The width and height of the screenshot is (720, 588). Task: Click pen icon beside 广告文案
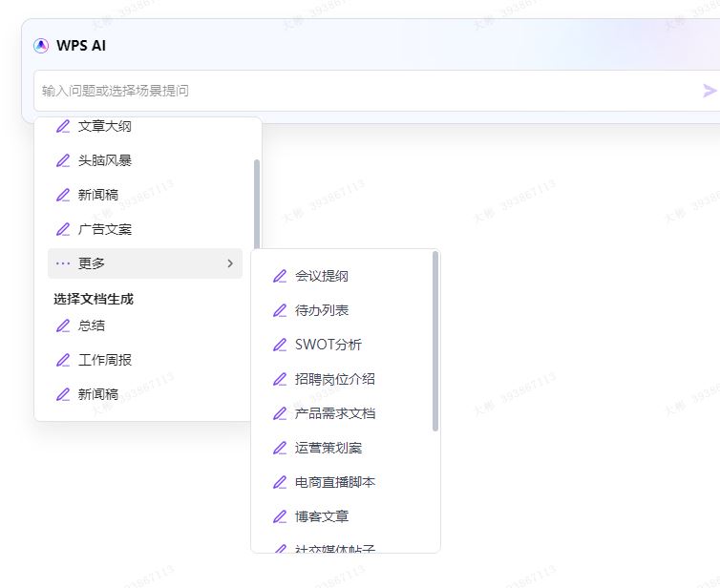coord(63,229)
